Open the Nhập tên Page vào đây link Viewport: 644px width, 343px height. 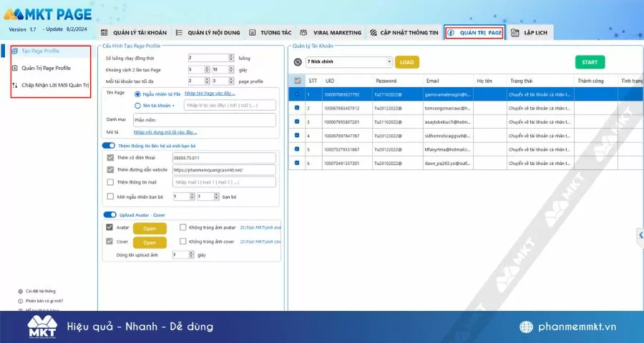click(x=210, y=94)
